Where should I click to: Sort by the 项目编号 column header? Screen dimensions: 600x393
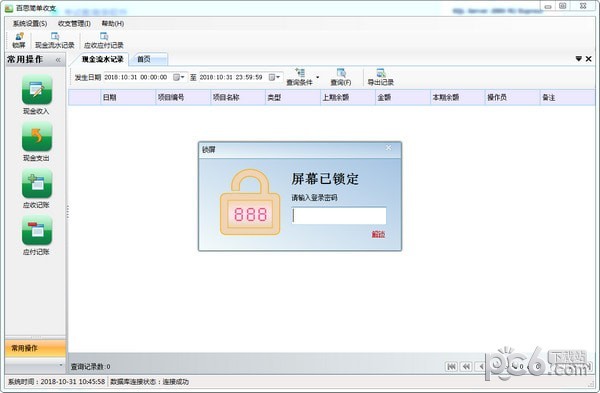click(183, 98)
